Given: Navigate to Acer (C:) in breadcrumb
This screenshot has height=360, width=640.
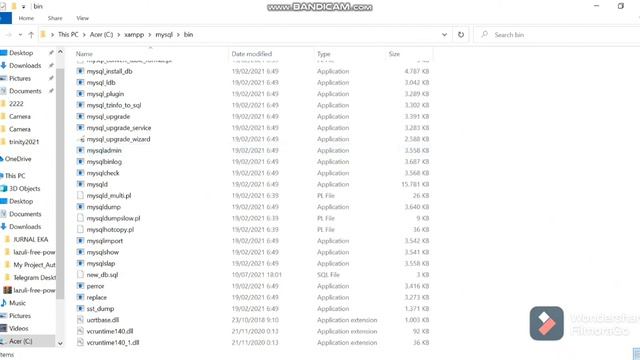Looking at the screenshot, I should tap(101, 35).
